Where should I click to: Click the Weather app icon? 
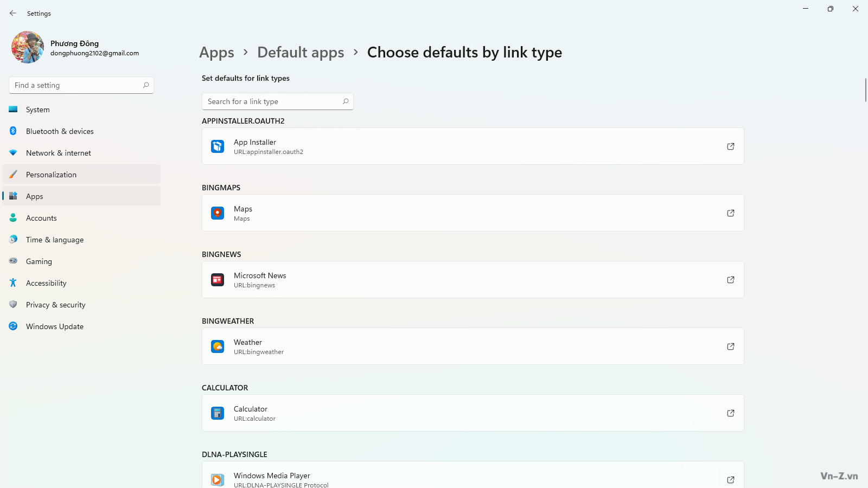pos(218,346)
